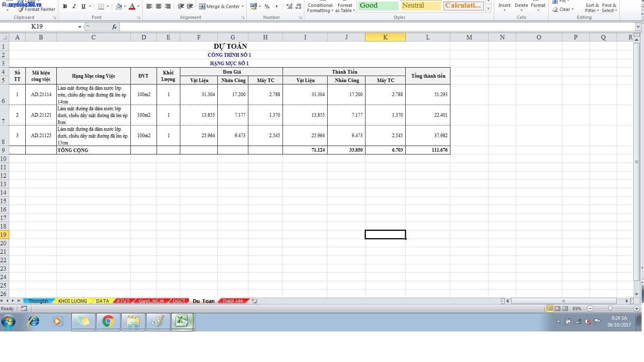Increase decimal places button
The width and height of the screenshot is (644, 362).
click(x=289, y=6)
